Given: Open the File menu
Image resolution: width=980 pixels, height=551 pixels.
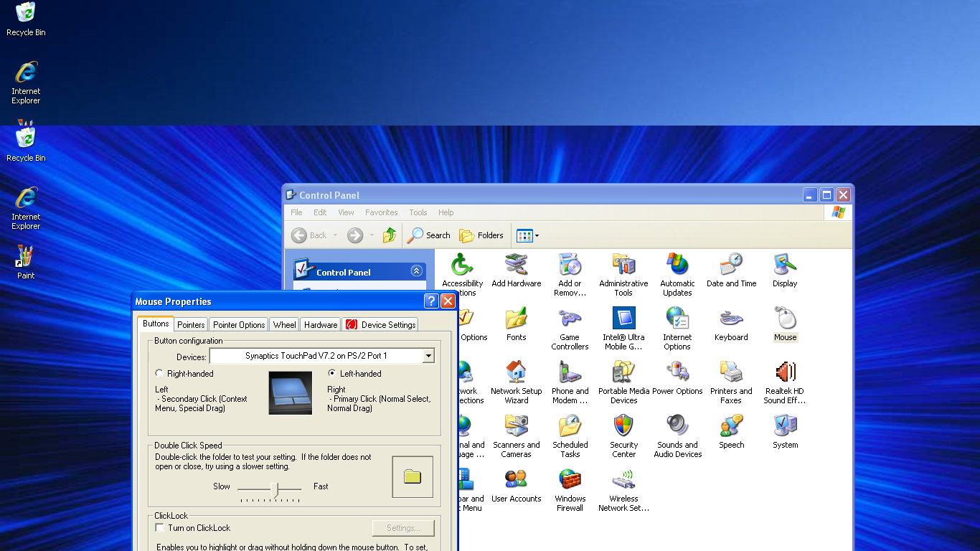Looking at the screenshot, I should [x=296, y=212].
